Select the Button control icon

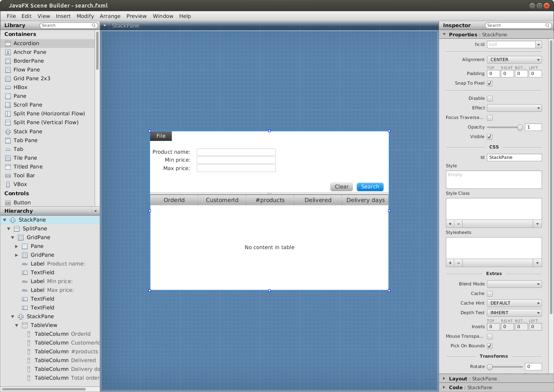coord(8,203)
